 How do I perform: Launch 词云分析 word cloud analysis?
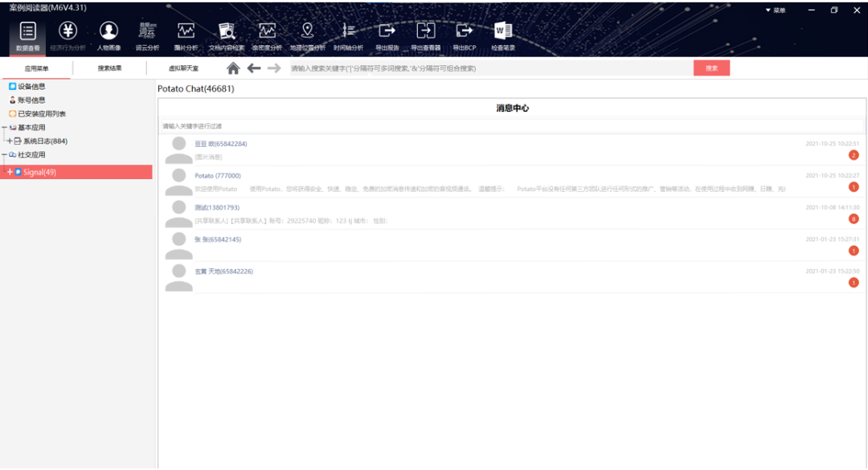coord(147,36)
